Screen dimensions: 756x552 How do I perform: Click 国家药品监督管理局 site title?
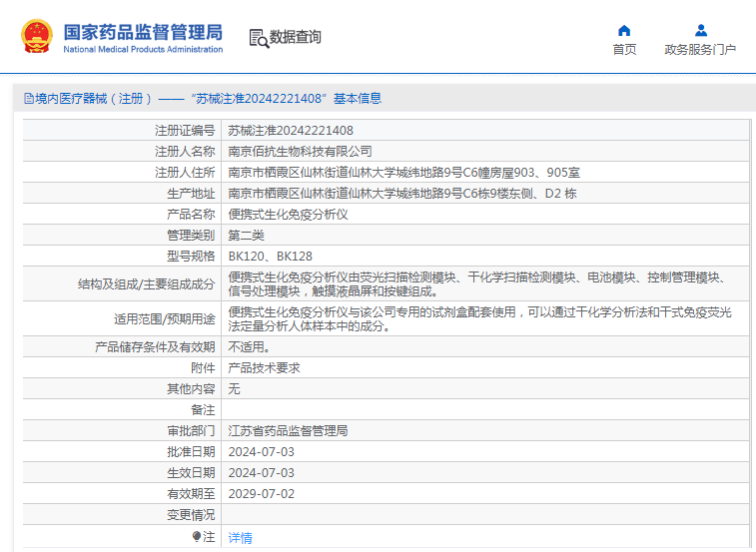point(143,32)
